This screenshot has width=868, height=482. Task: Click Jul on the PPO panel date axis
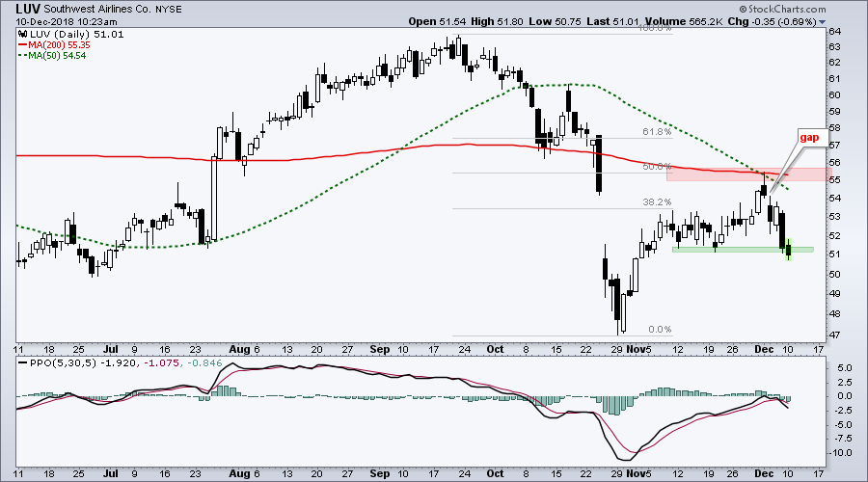pyautogui.click(x=111, y=473)
